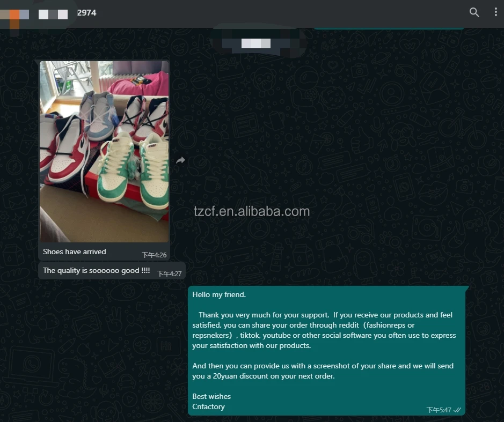
Task: Click the double-check read receipt icon
Action: point(457,410)
